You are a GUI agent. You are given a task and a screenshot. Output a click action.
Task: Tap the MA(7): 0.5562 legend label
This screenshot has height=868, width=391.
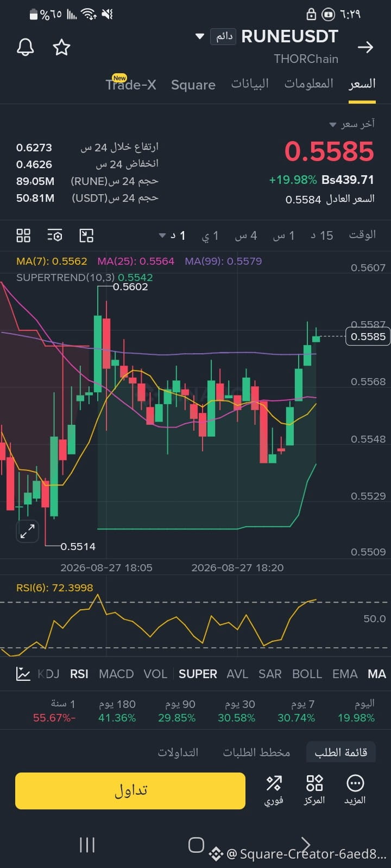52,261
